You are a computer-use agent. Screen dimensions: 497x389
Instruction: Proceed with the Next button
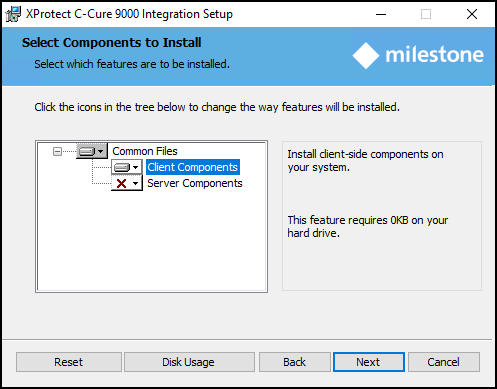369,362
